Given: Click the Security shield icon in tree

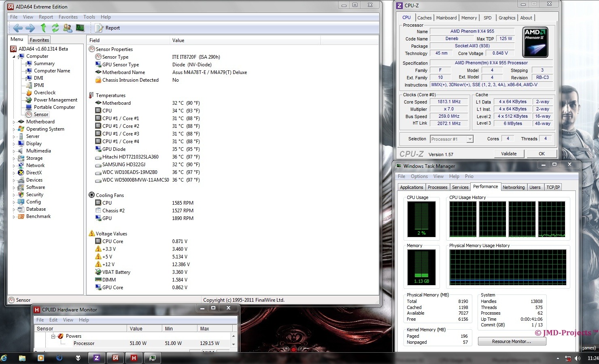Looking at the screenshot, I should click(x=21, y=195).
